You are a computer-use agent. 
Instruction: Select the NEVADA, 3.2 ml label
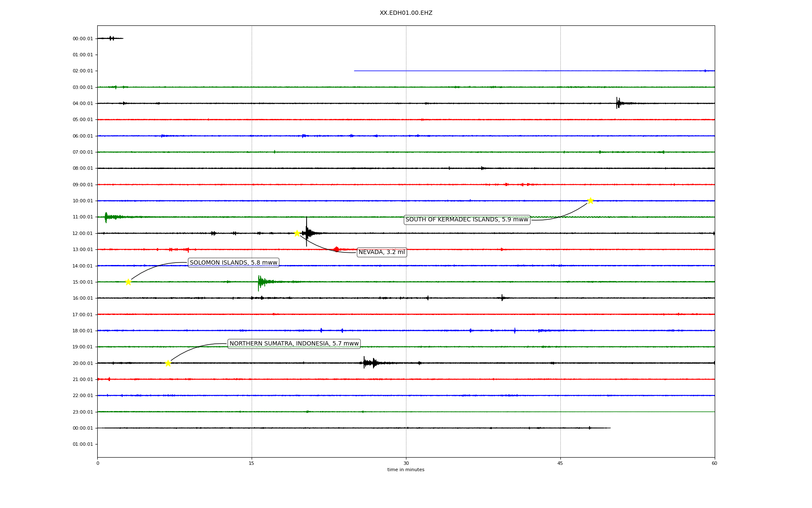(381, 252)
